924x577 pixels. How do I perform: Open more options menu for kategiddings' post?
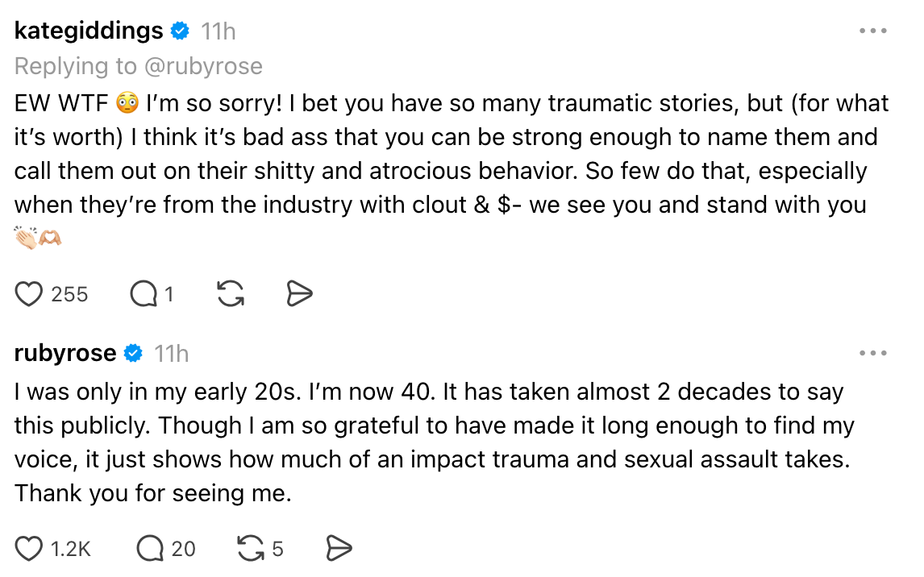872,31
